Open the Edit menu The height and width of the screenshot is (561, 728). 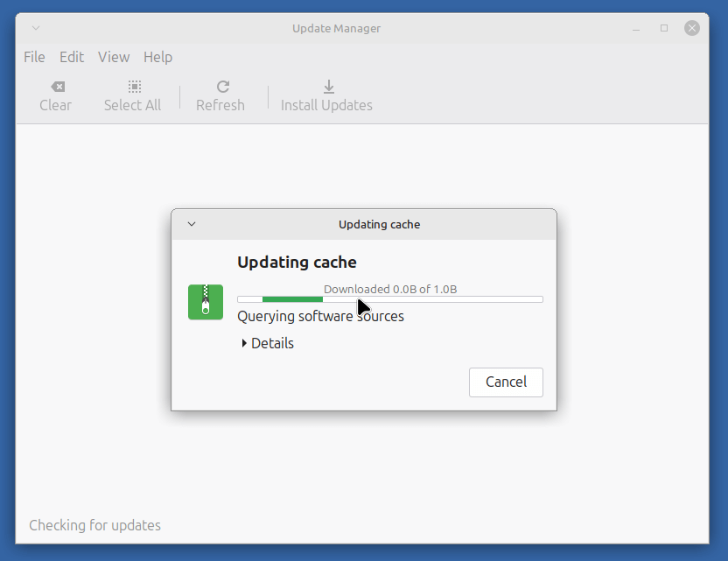(72, 57)
